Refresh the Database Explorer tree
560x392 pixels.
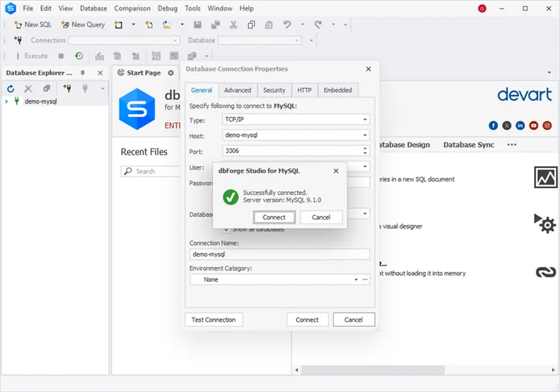coord(11,88)
